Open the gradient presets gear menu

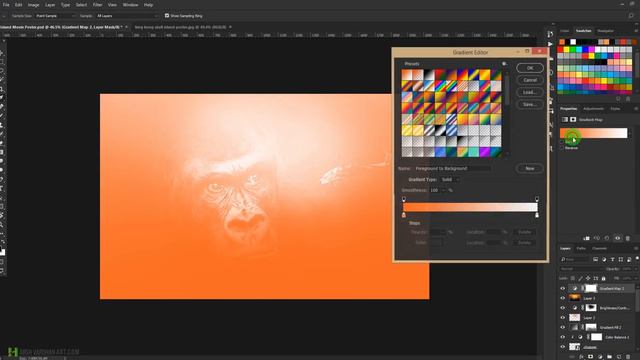click(504, 64)
